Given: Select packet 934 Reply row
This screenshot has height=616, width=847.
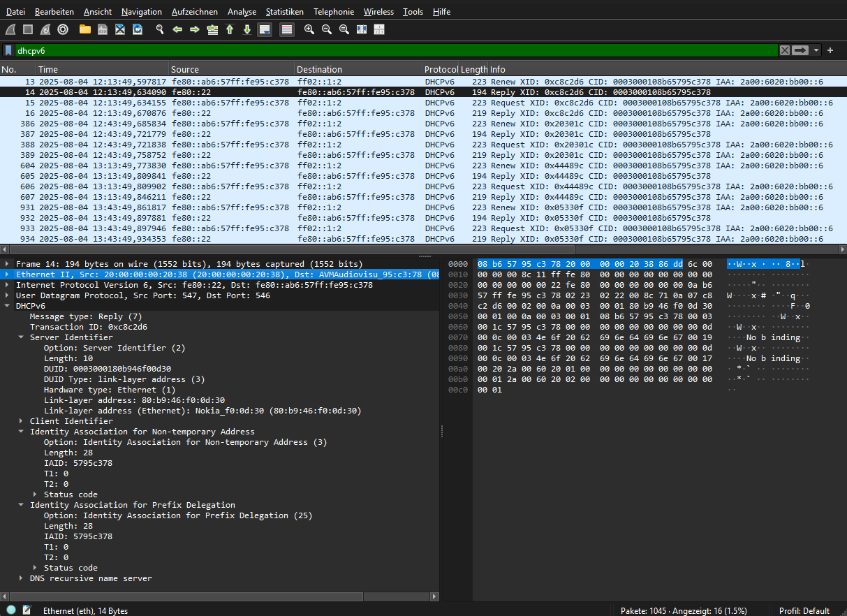Looking at the screenshot, I should pos(423,239).
